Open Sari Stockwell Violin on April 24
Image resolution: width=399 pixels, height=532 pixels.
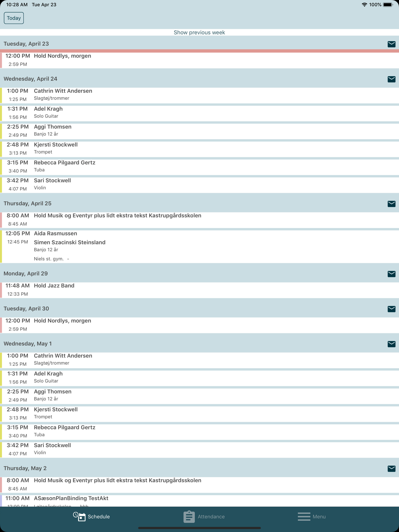pyautogui.click(x=199, y=185)
